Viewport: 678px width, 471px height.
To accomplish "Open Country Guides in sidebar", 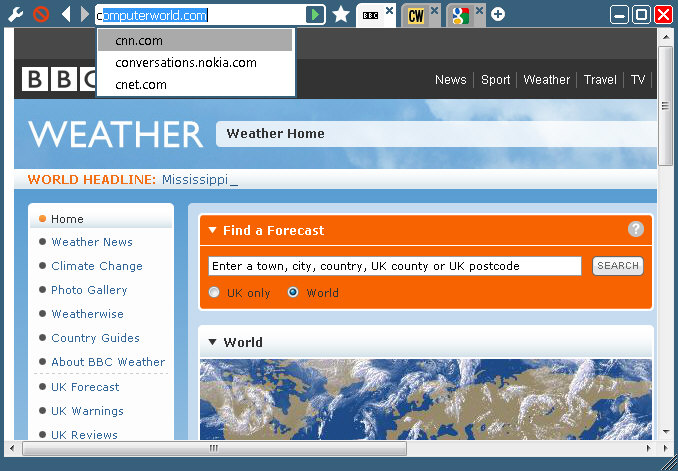I will (95, 338).
